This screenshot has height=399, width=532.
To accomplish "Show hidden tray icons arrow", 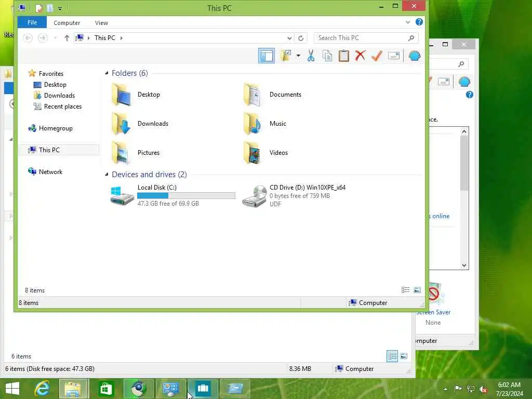I will coord(445,389).
